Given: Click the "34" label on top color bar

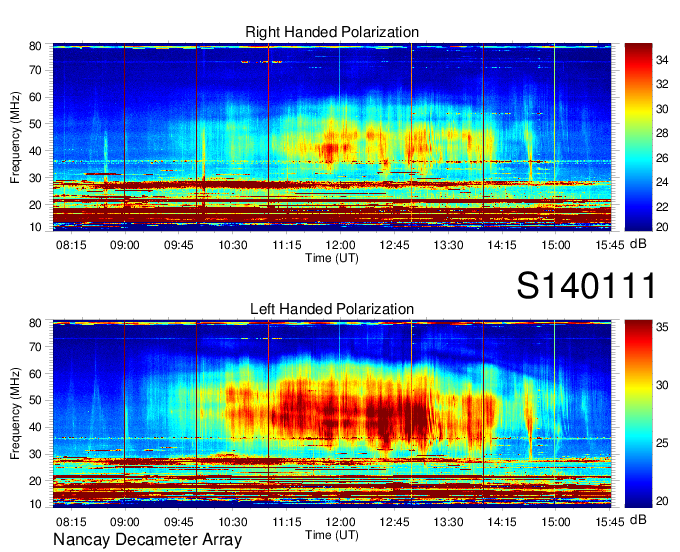Looking at the screenshot, I should [x=662, y=60].
